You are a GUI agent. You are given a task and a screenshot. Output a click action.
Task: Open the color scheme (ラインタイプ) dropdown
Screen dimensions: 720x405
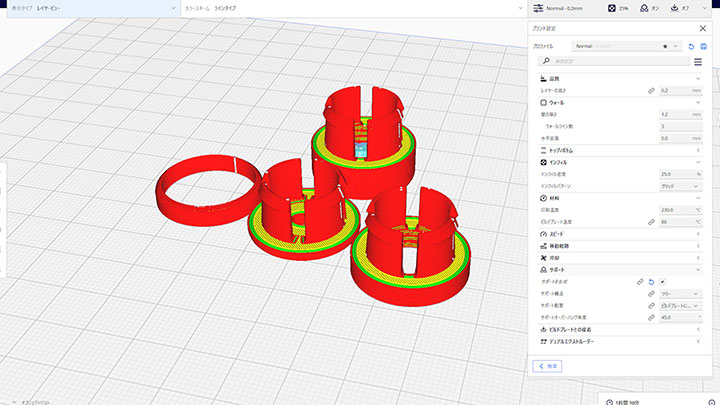[x=354, y=8]
